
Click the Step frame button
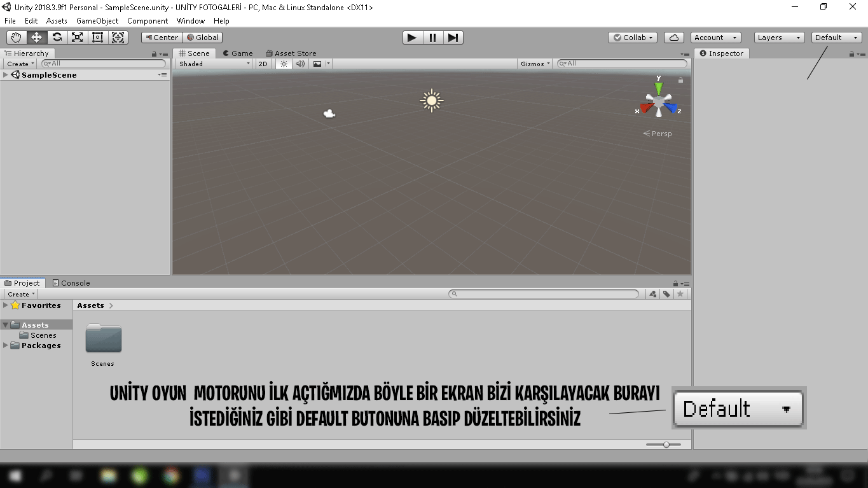pyautogui.click(x=453, y=38)
